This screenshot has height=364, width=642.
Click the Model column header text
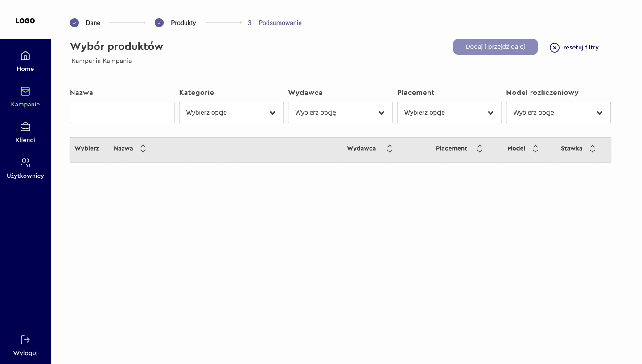tap(516, 148)
